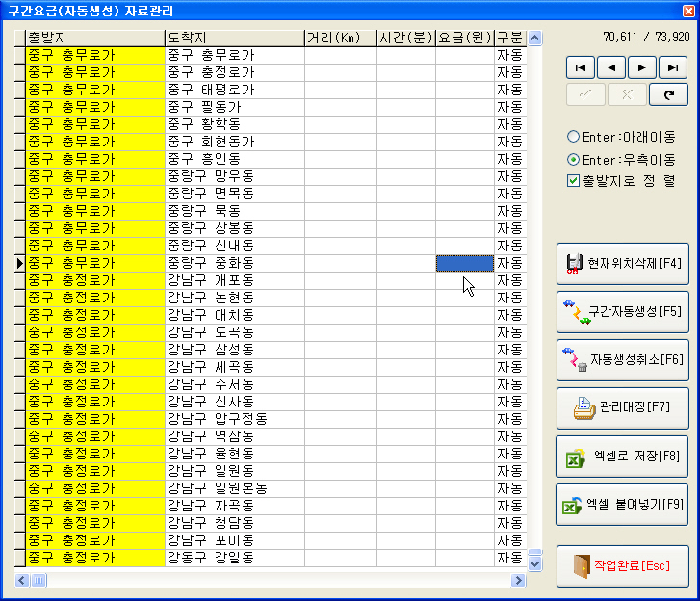Select destination cell 중구 흥인동
This screenshot has height=601, width=700.
tap(235, 160)
